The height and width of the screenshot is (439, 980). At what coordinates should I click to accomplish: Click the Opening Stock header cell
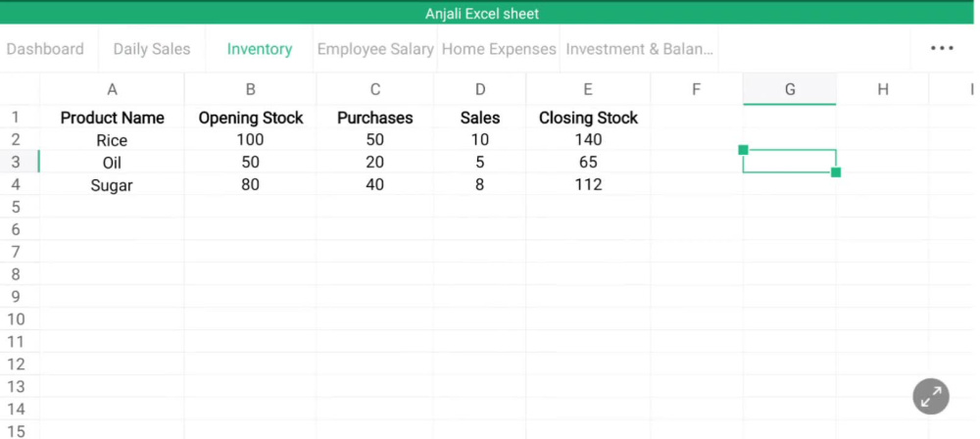(251, 118)
